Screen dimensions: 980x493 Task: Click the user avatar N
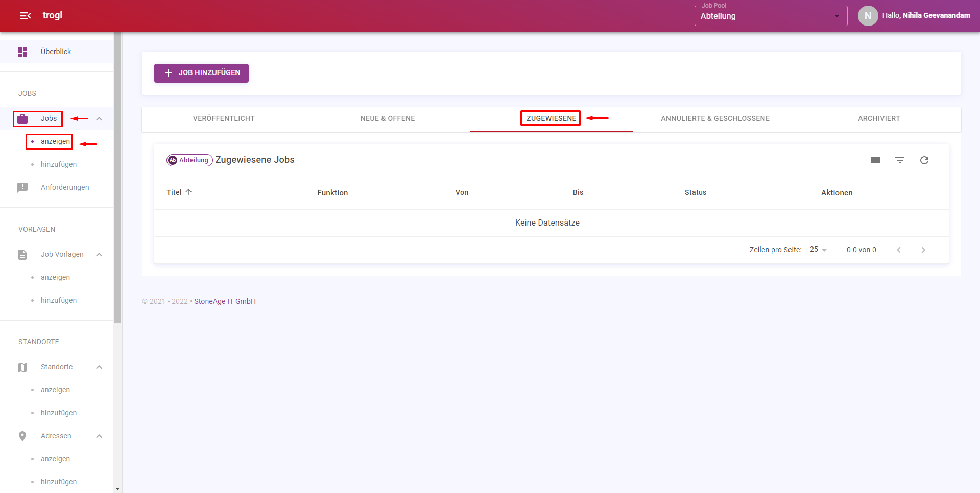868,16
